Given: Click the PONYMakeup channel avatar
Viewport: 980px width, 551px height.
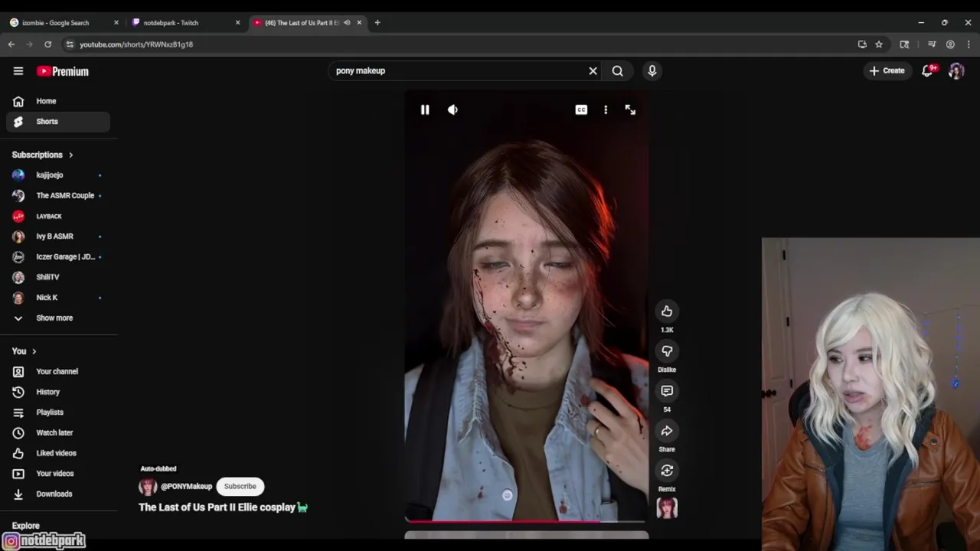Looking at the screenshot, I should [148, 487].
